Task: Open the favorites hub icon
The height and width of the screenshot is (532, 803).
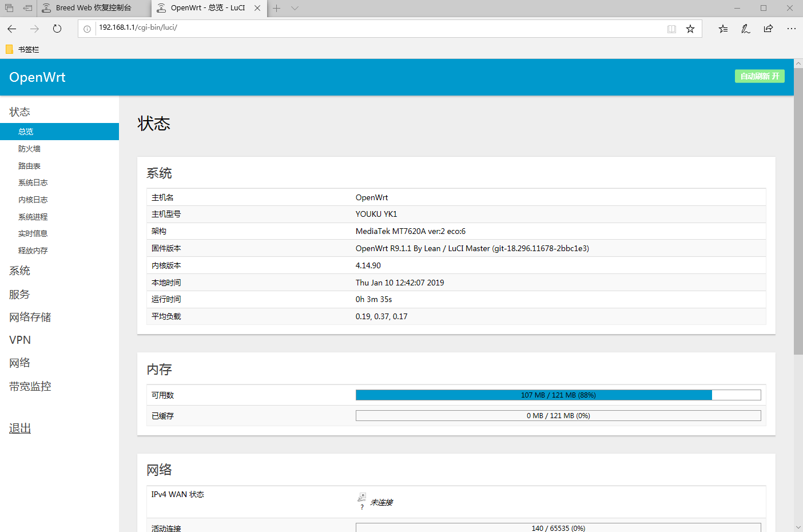Action: (723, 29)
